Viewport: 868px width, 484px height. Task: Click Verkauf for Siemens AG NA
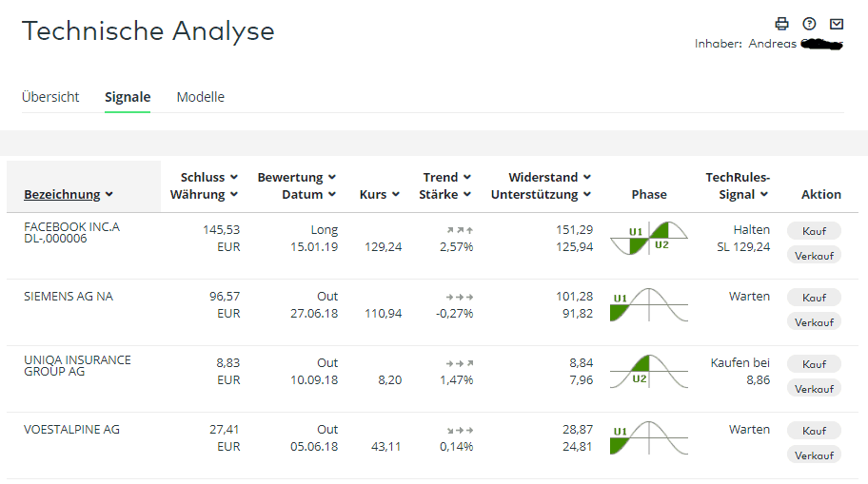pyautogui.click(x=814, y=322)
